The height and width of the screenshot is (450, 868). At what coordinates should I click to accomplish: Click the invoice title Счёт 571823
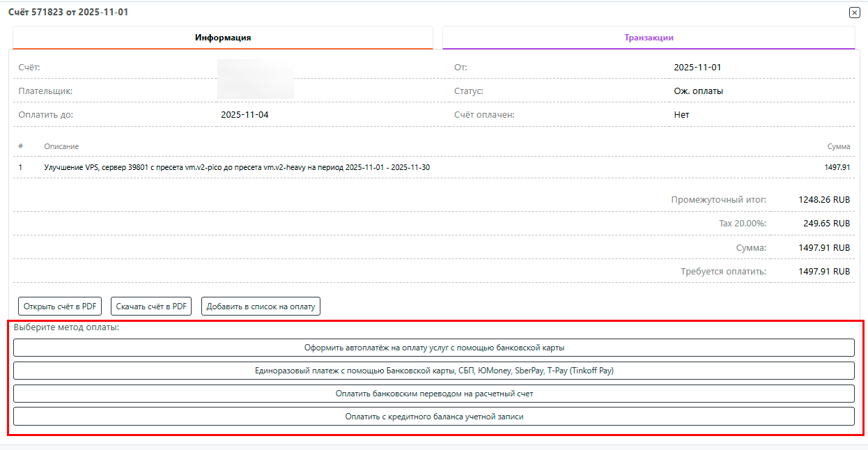tap(68, 13)
